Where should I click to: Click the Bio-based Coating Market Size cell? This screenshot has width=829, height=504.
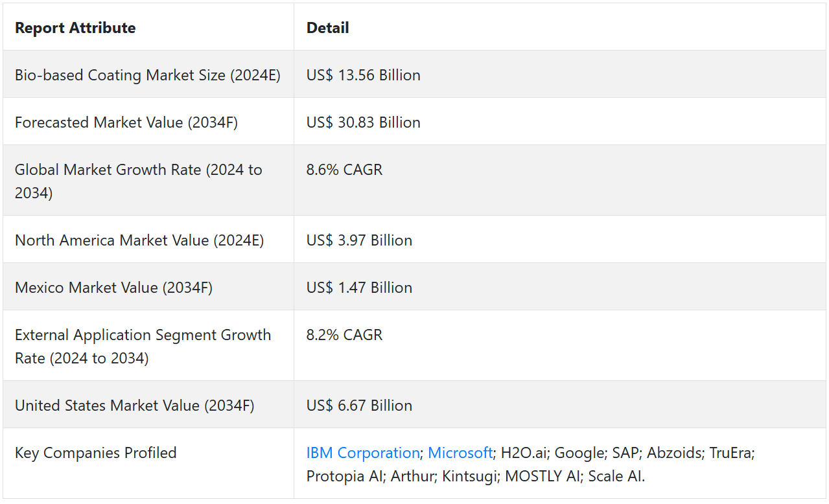point(148,75)
